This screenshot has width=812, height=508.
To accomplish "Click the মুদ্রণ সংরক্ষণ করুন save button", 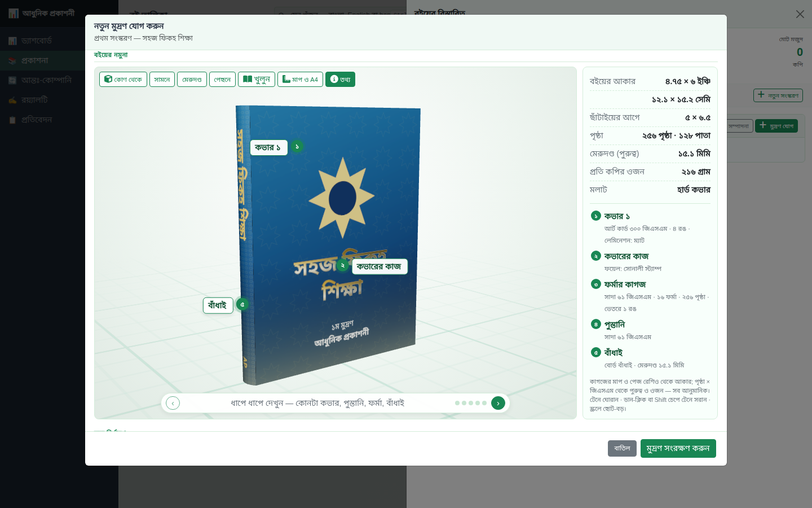I will click(x=678, y=448).
